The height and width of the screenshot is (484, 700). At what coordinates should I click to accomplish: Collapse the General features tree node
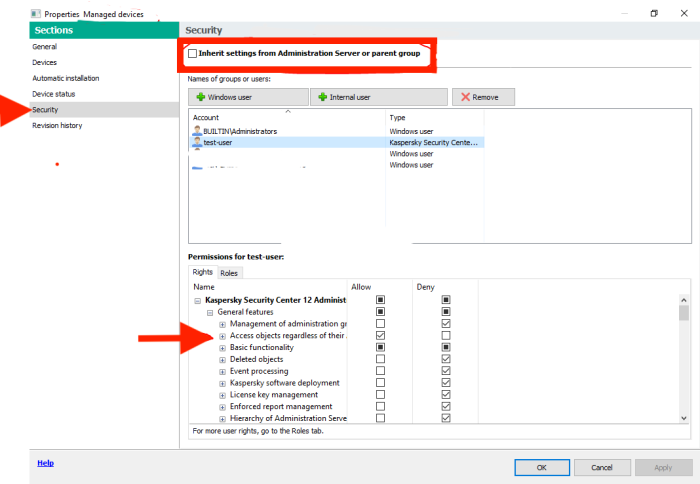pyautogui.click(x=210, y=313)
